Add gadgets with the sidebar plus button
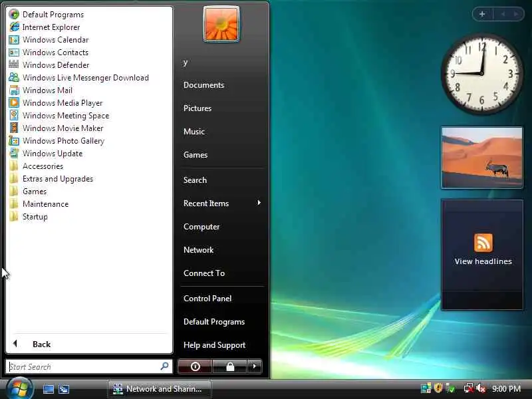Image resolution: width=532 pixels, height=399 pixels. tap(482, 14)
